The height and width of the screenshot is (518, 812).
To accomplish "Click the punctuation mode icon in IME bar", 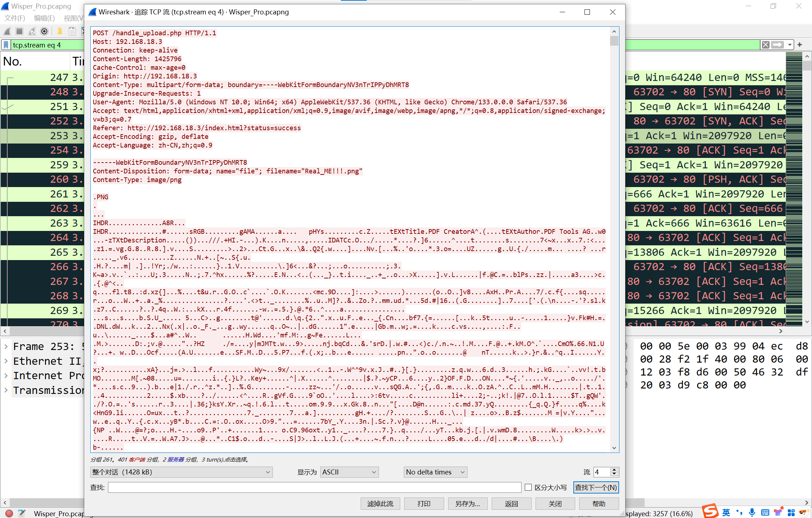I will tap(739, 513).
